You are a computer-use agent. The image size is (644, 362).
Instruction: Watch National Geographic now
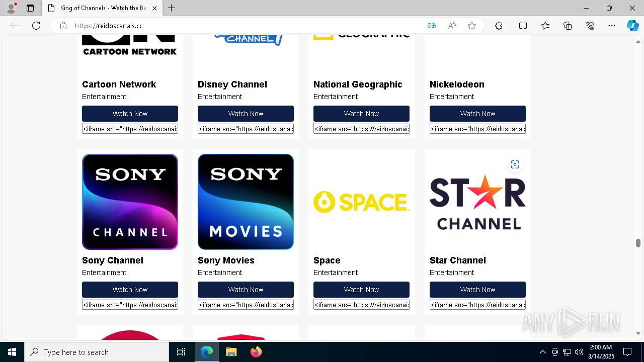pos(361,114)
